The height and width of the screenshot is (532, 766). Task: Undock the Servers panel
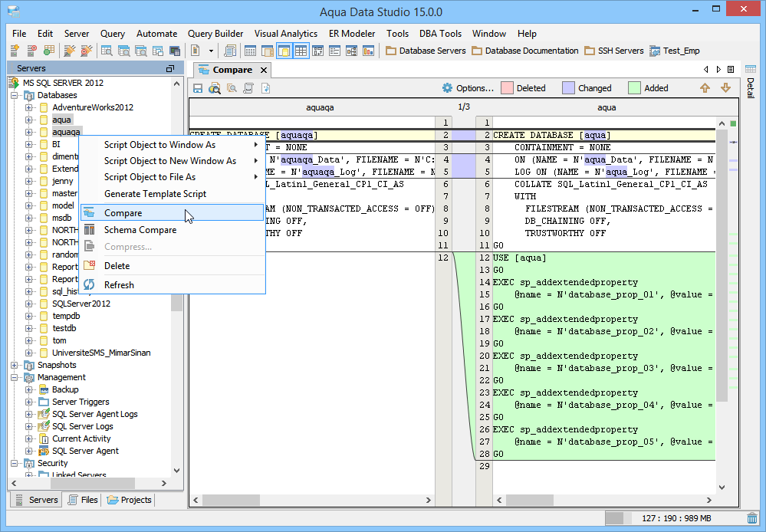(x=170, y=69)
